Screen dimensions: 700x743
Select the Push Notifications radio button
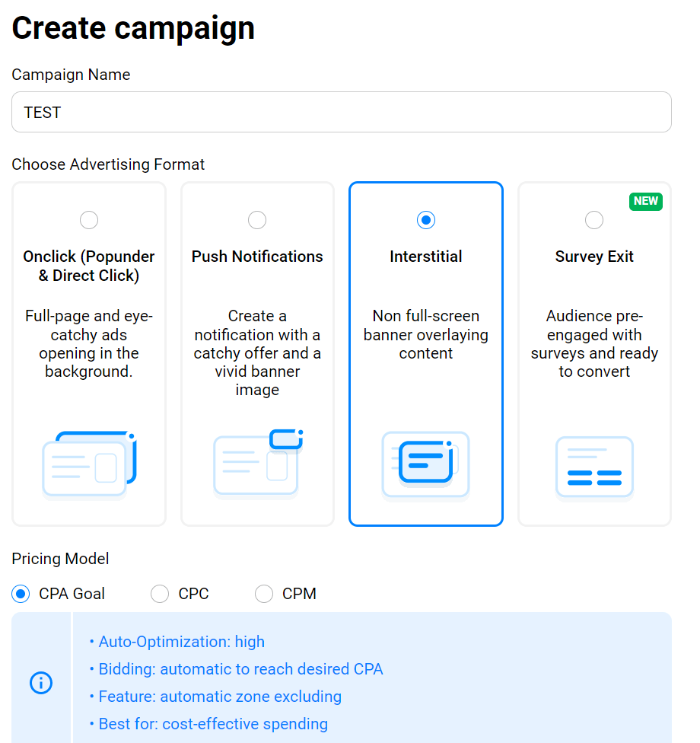tap(257, 220)
